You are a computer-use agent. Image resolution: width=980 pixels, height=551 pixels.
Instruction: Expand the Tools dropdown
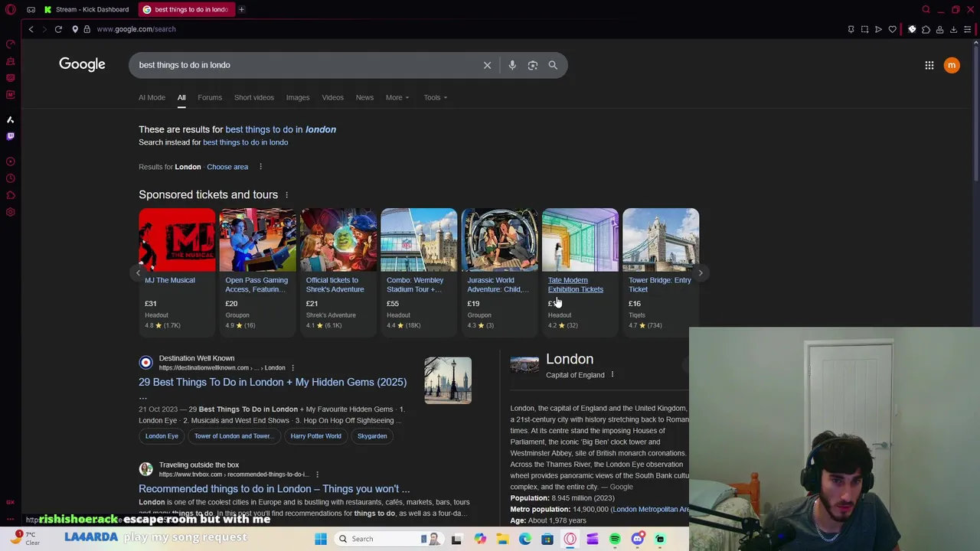click(x=435, y=97)
